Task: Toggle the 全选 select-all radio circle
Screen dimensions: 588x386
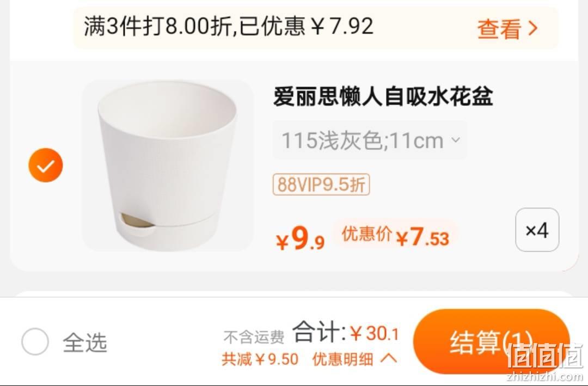Action: tap(35, 342)
